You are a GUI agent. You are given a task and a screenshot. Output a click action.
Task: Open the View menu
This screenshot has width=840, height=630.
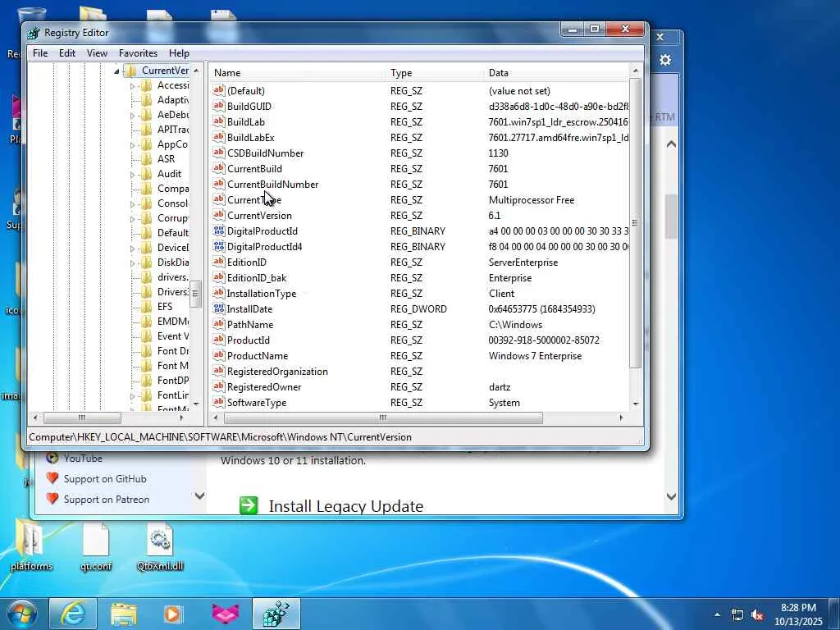97,53
